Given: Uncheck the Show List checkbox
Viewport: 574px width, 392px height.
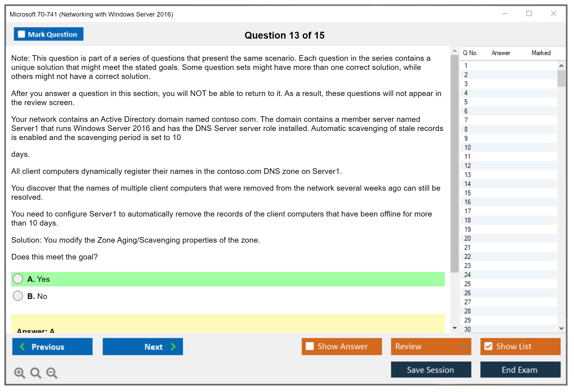Looking at the screenshot, I should (x=488, y=346).
